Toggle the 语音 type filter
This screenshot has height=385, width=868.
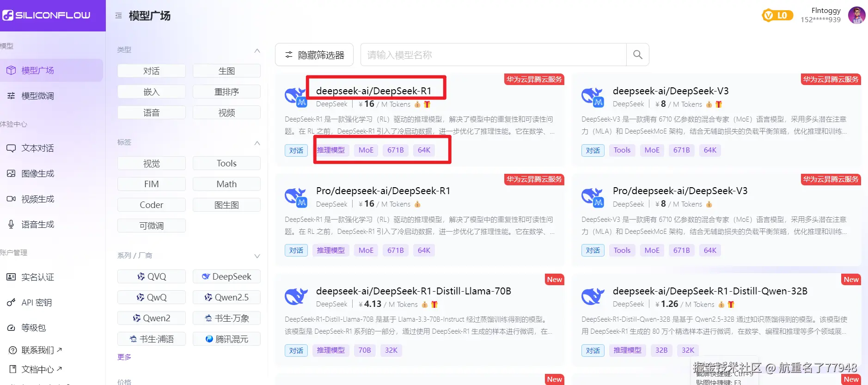[x=152, y=113]
